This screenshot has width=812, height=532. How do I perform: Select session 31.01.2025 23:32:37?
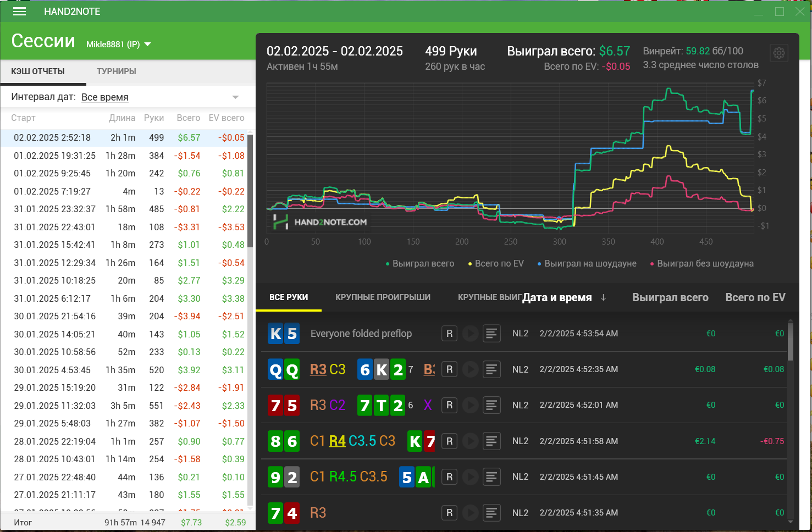124,209
